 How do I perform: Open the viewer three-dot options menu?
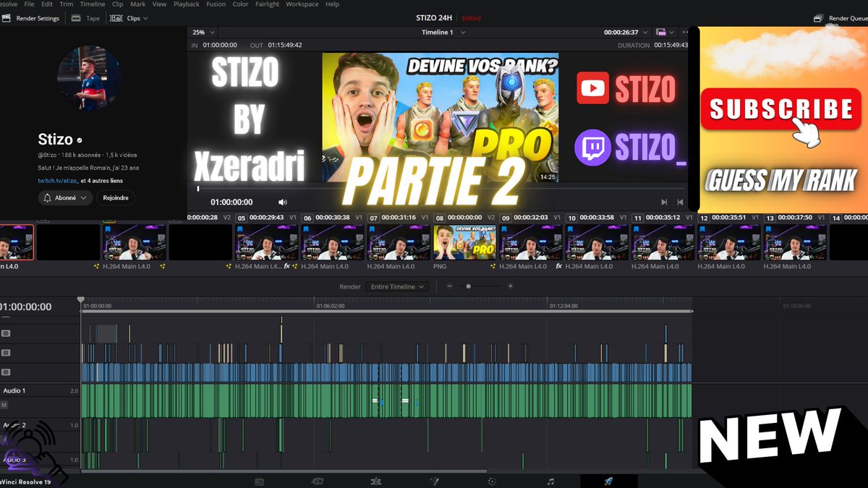(686, 33)
